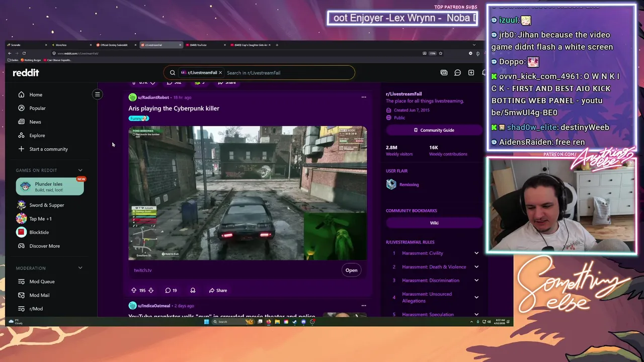Remove r/LivestreamFail search scope chip
644x362 pixels.
[220, 72]
